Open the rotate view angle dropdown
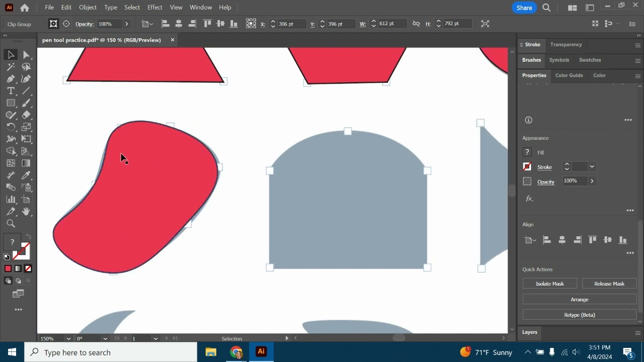Viewport: 644px width, 362px height. (105, 339)
